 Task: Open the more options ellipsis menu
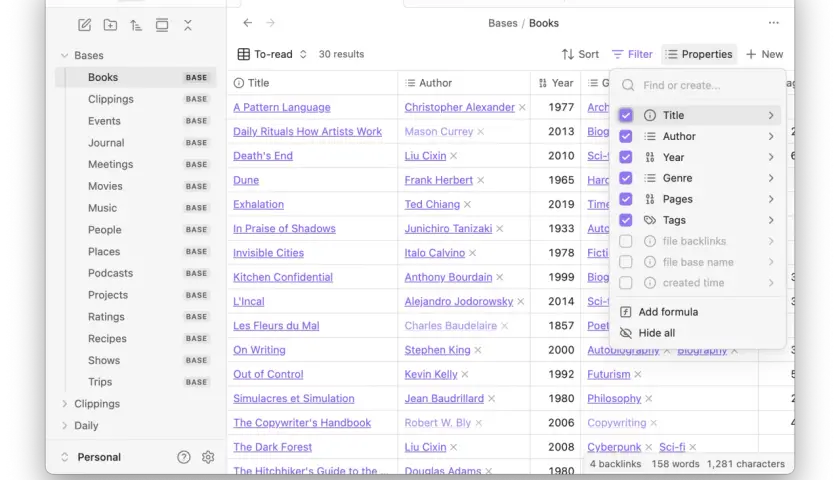[774, 22]
